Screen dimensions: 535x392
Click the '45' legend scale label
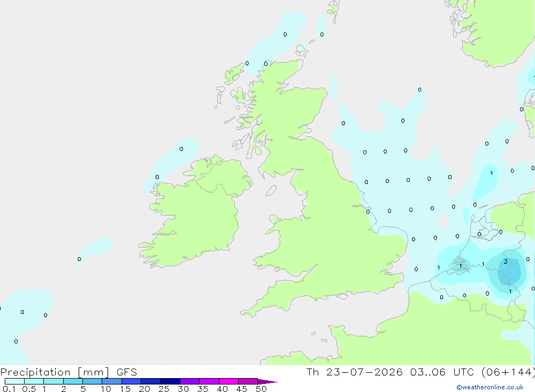pyautogui.click(x=242, y=389)
